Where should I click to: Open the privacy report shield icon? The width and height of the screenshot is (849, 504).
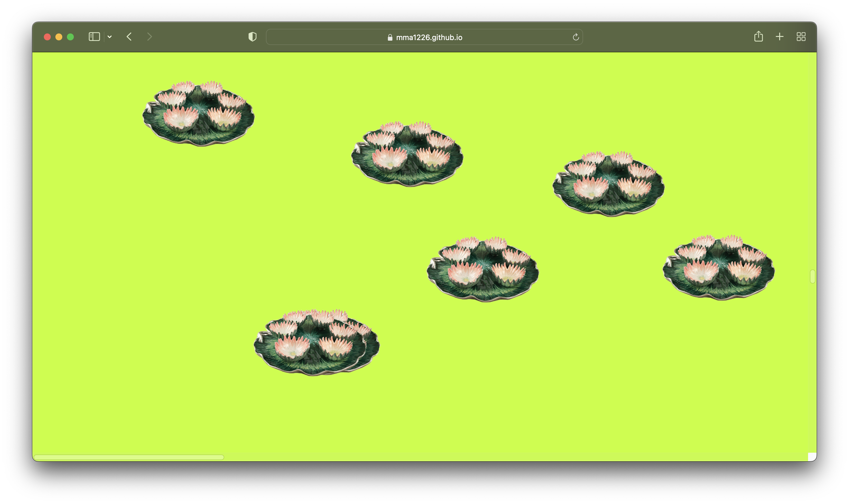click(252, 37)
